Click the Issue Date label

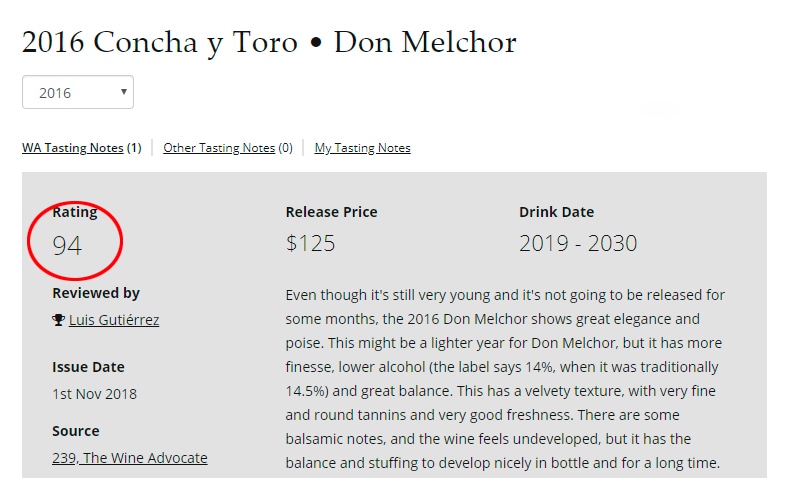coord(88,367)
